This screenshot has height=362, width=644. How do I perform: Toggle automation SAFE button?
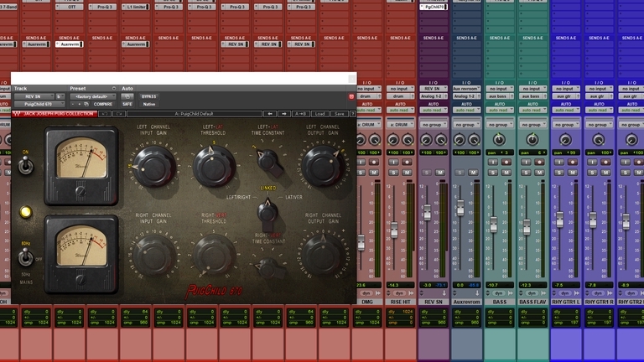[x=127, y=104]
